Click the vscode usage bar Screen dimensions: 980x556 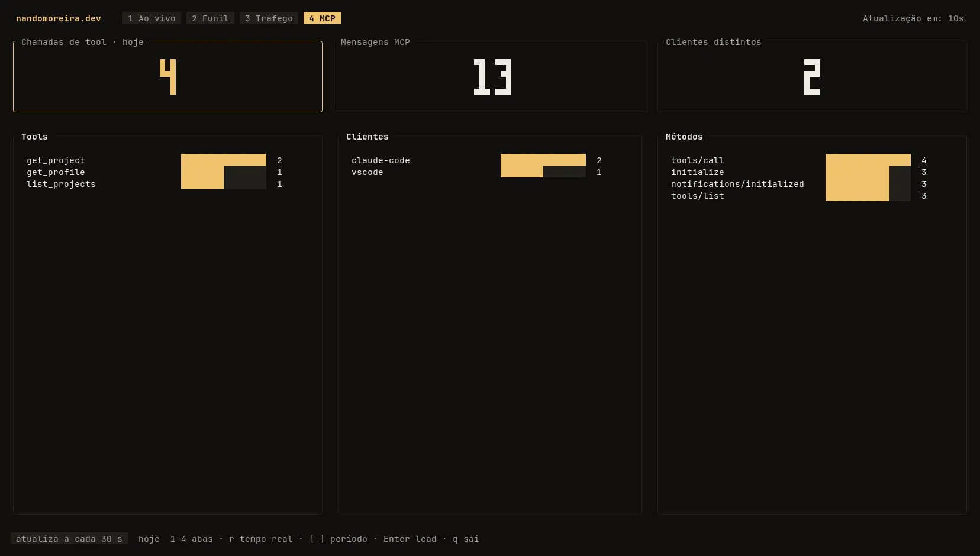(543, 172)
